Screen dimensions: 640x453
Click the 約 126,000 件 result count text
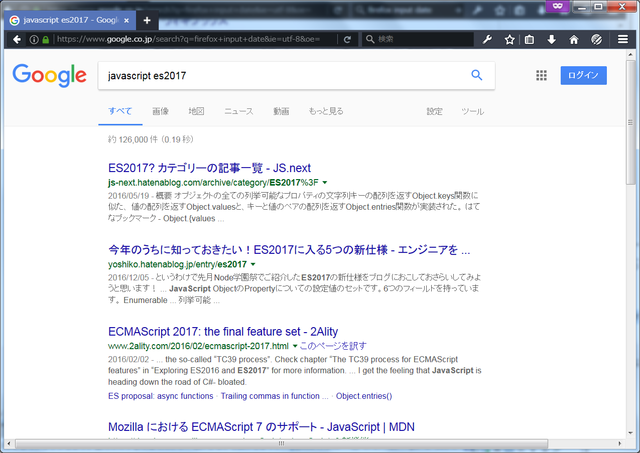[151, 140]
